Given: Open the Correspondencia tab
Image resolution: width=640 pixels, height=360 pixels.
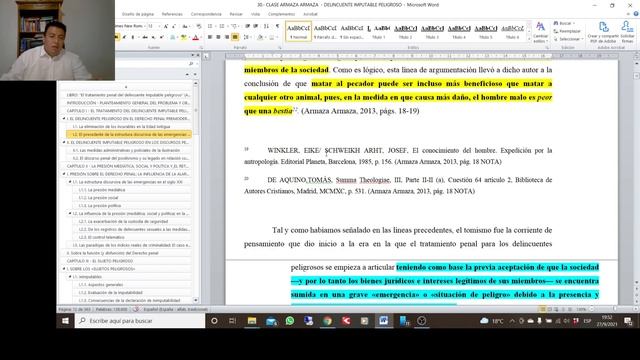Looking at the screenshot, I should tap(206, 14).
